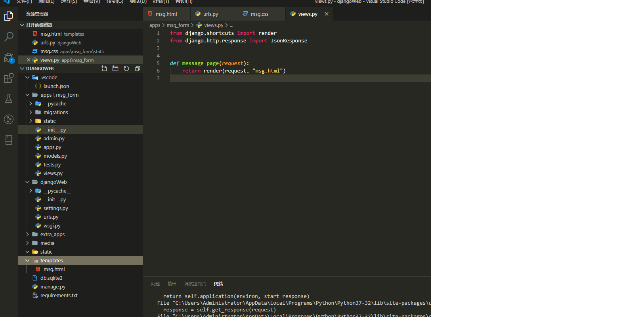This screenshot has height=317, width=644.
Task: Open apps.py file
Action: point(80,147)
